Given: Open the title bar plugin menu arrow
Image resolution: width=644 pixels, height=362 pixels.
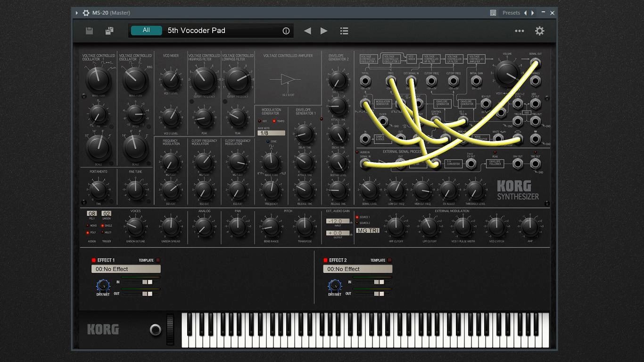Looking at the screenshot, I should pos(77,13).
